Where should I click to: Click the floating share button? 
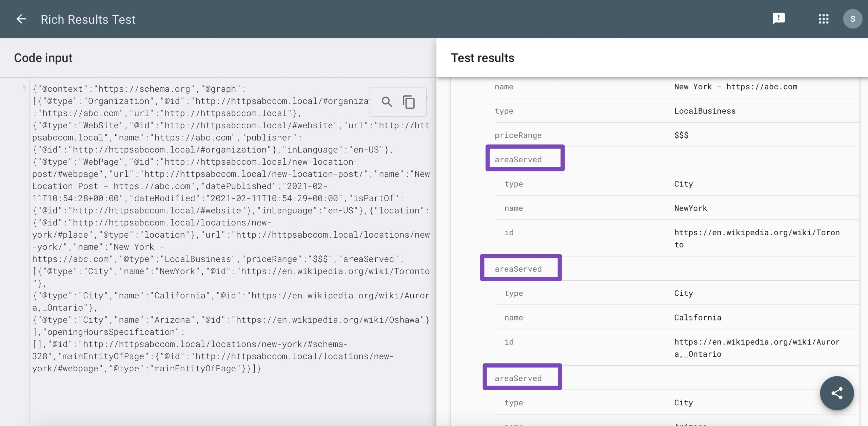837,393
